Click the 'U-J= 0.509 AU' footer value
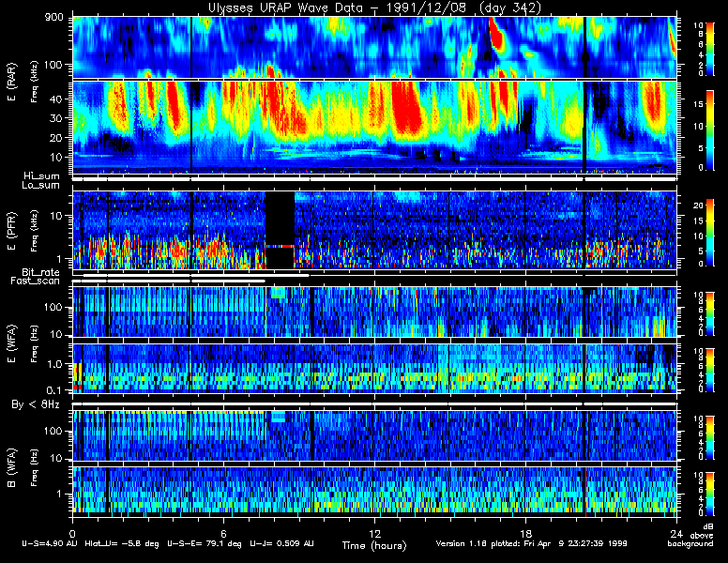 click(x=281, y=543)
